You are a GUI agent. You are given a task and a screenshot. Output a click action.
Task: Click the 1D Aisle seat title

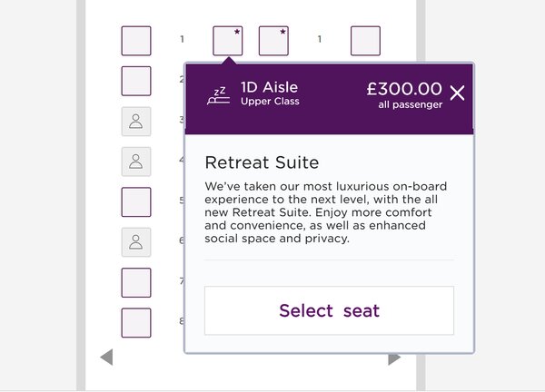tap(270, 87)
